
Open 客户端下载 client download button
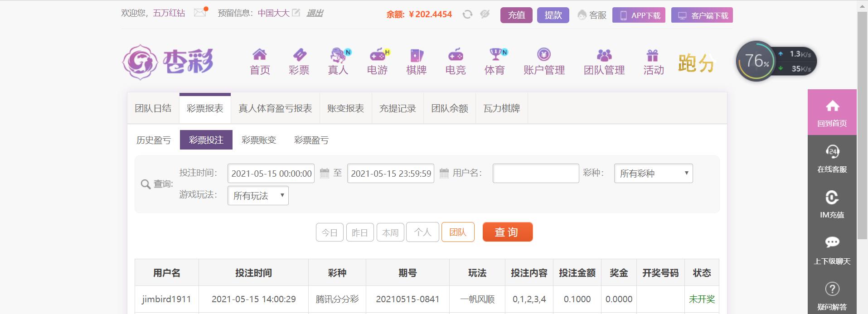point(702,15)
